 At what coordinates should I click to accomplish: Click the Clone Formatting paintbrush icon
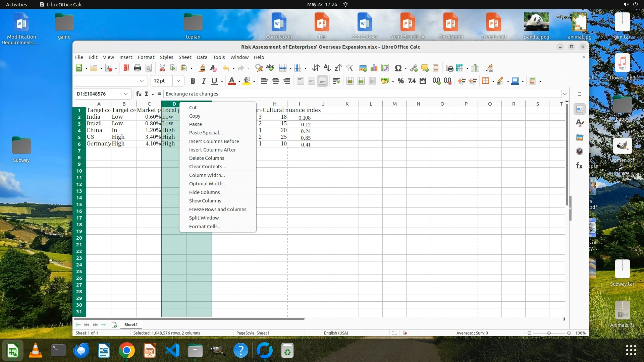202,68
